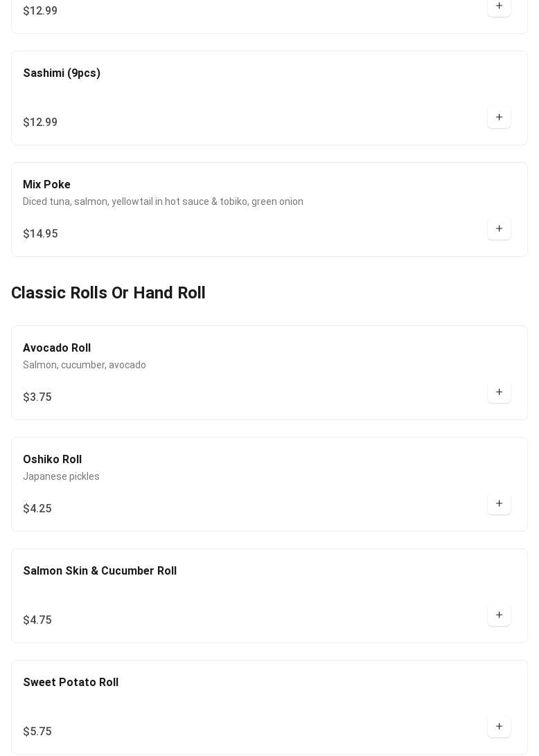The height and width of the screenshot is (756, 539).
Task: Open the Avocado Roll item title
Action: point(57,348)
